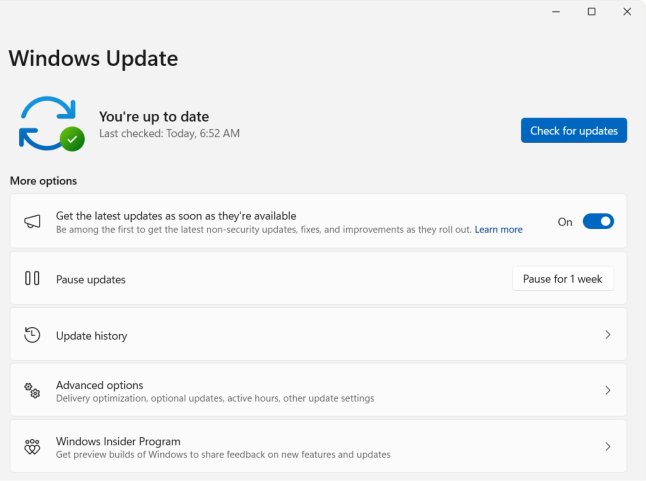Viewport: 646px width, 481px height.
Task: Expand Update history using its chevron
Action: [x=607, y=335]
